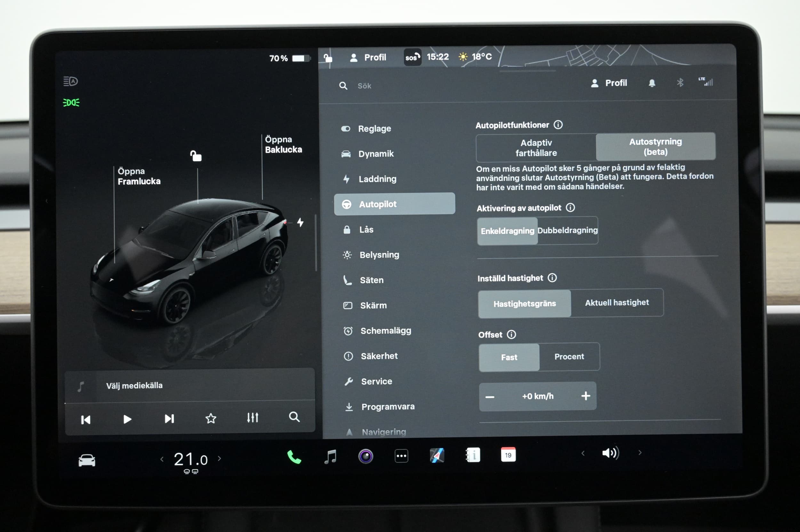Tap the car controls icon in dock
This screenshot has height=532, width=800.
[x=87, y=460]
